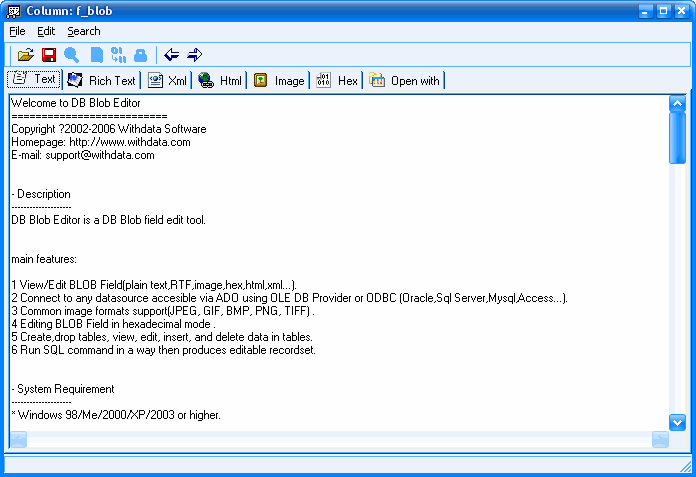Viewport: 696px width, 477px height.
Task: Click the magnifying glass search icon
Action: point(71,55)
